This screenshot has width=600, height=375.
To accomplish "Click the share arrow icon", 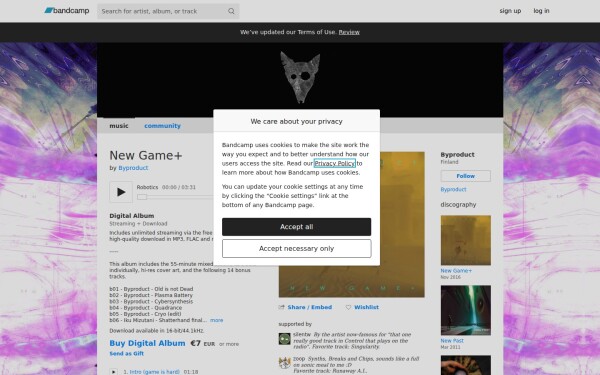I will tap(282, 307).
